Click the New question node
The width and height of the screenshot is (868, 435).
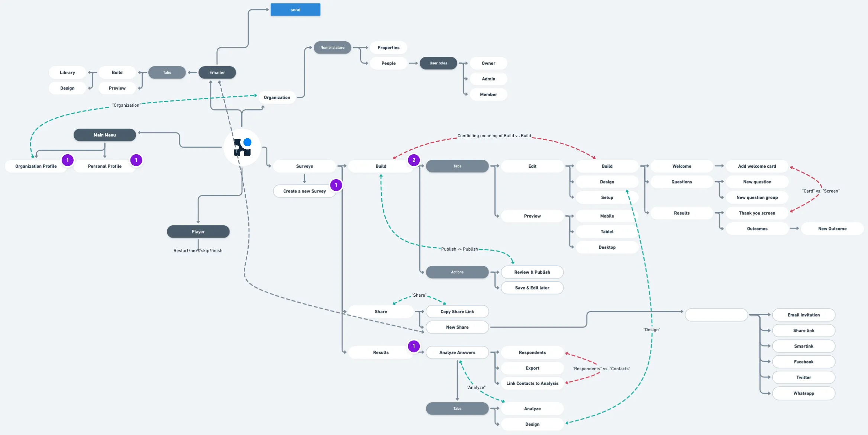(757, 182)
